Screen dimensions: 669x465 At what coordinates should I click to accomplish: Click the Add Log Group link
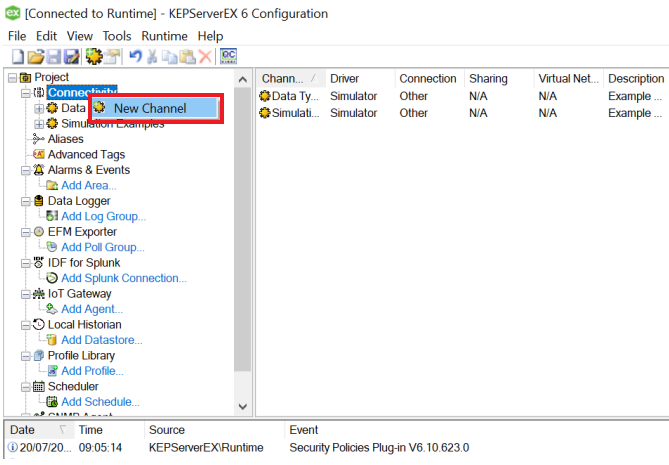tap(103, 216)
